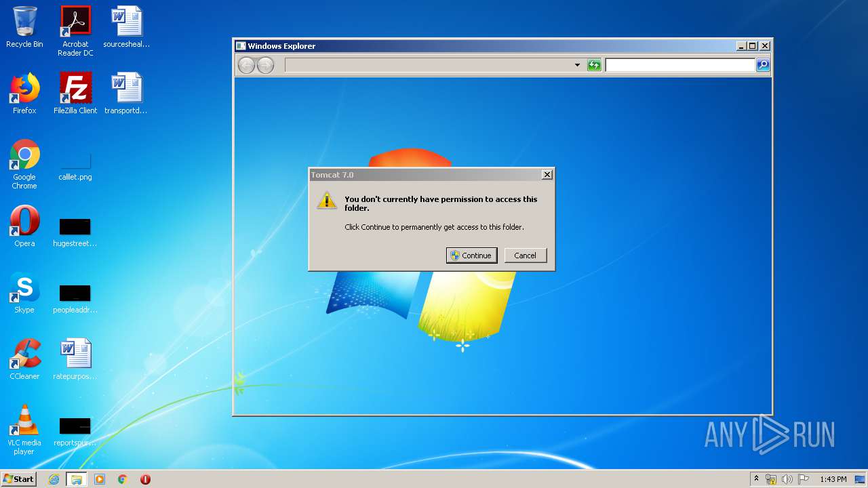
Task: Open the Action Center flag icon
Action: tap(803, 479)
